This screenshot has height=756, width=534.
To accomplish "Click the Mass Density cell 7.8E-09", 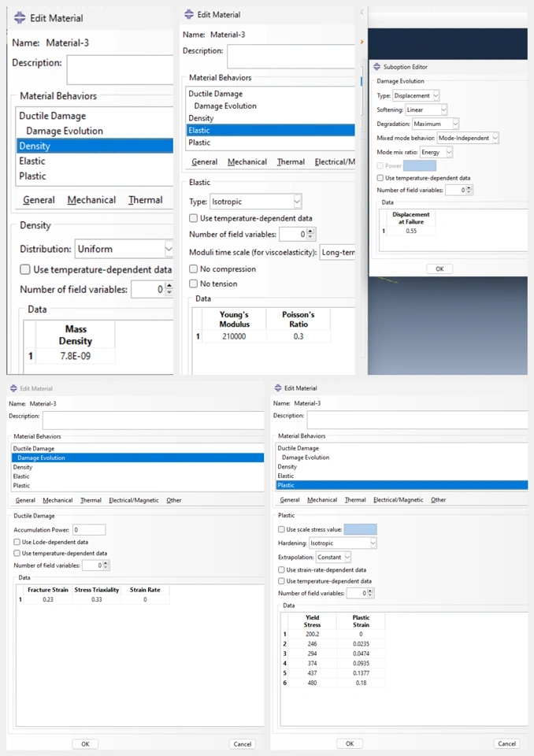I will tap(76, 356).
